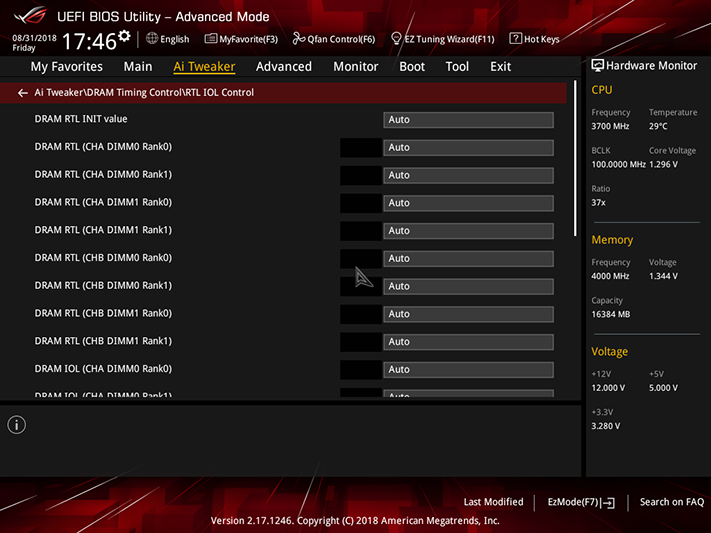Click 'DRAM IOL (CHA DIMM0 Rank0)' label
The height and width of the screenshot is (533, 711).
[103, 368]
